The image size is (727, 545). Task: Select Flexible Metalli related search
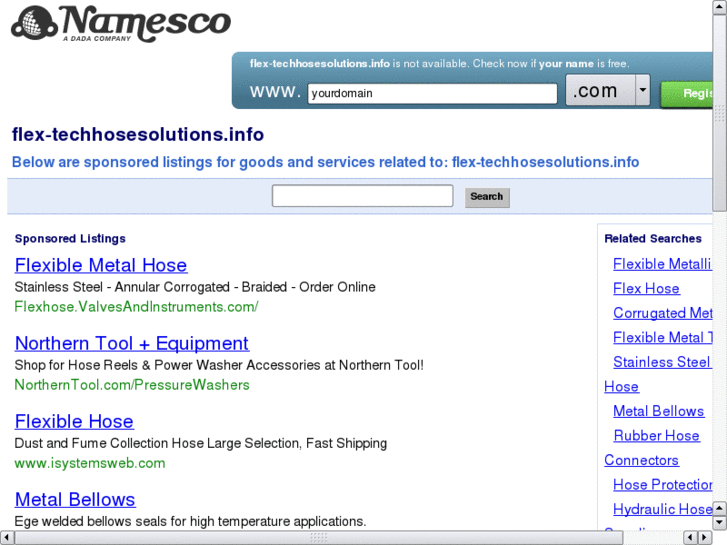[x=662, y=264]
